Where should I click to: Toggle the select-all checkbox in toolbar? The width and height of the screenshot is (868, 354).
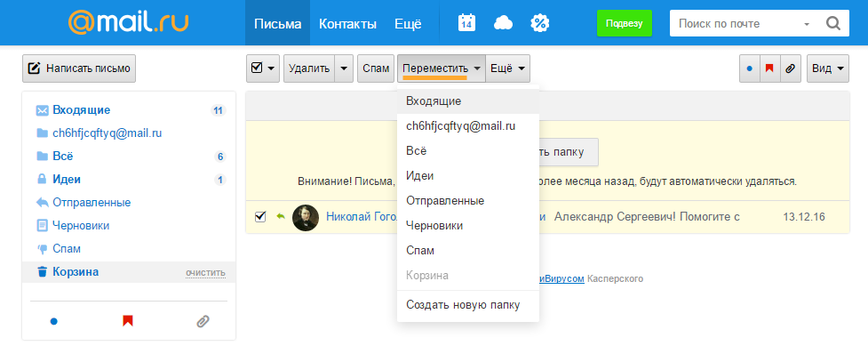[256, 68]
